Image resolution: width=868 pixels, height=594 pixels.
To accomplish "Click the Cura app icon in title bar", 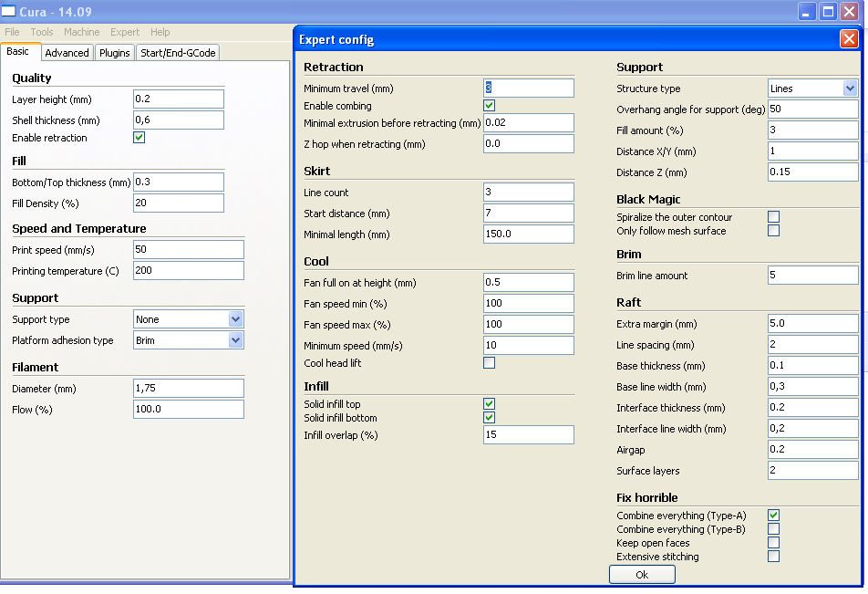I will (x=8, y=11).
